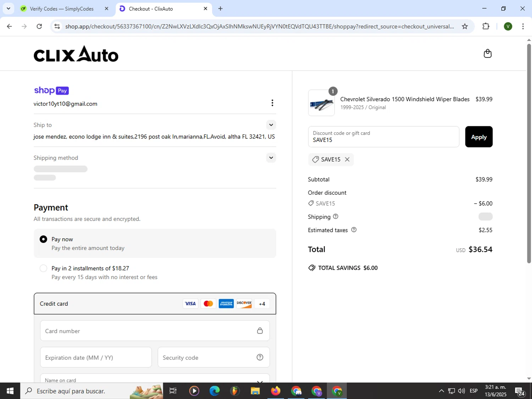Image resolution: width=532 pixels, height=399 pixels.
Task: Open the Windows Start menu
Action: point(10,391)
